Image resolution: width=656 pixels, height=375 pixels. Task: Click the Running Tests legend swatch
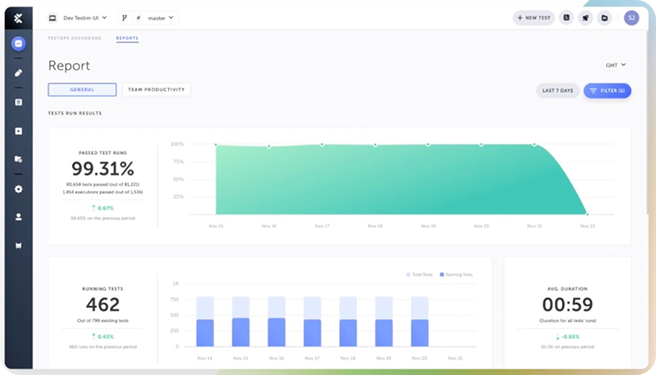pos(442,275)
